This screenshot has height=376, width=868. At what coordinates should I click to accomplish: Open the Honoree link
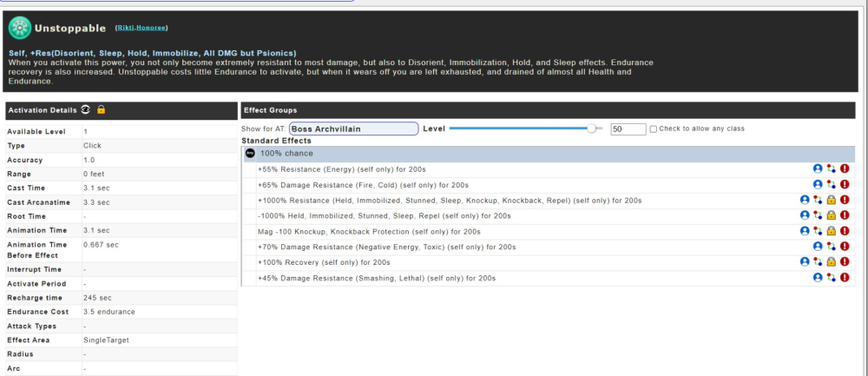point(152,29)
